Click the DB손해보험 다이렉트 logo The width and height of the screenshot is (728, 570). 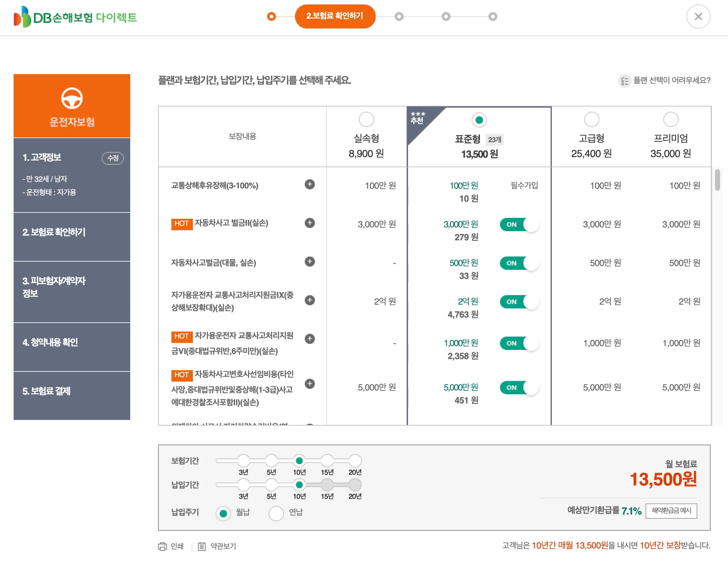click(75, 18)
